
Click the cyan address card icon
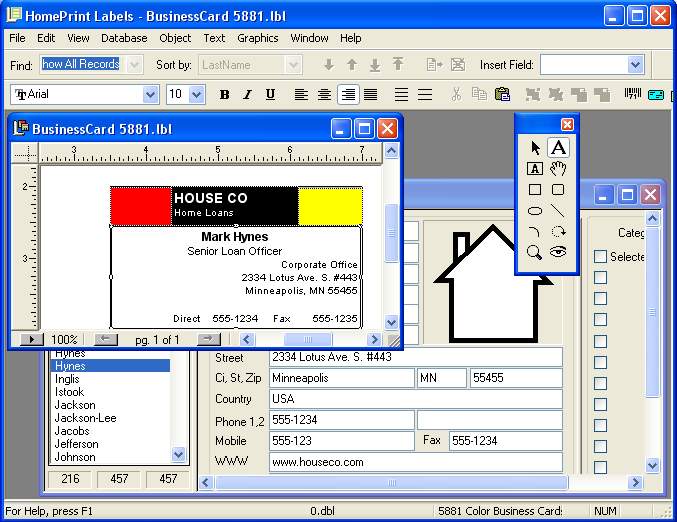tap(656, 95)
